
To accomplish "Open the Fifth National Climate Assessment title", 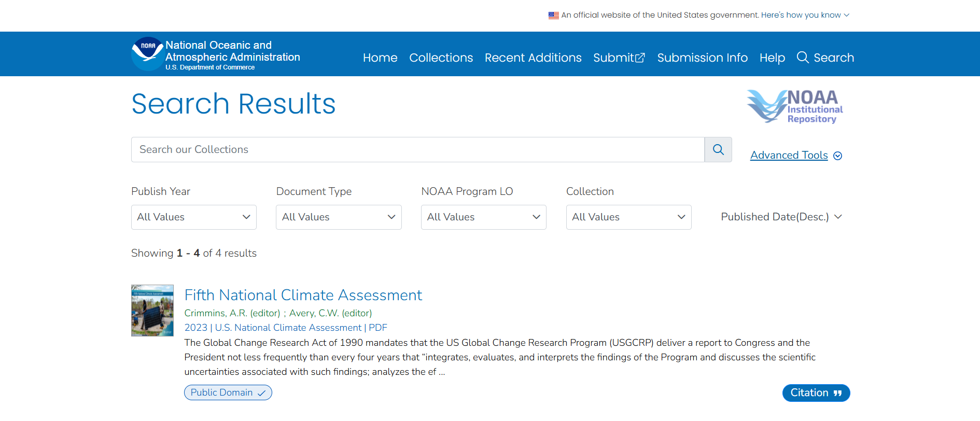I will pos(303,295).
